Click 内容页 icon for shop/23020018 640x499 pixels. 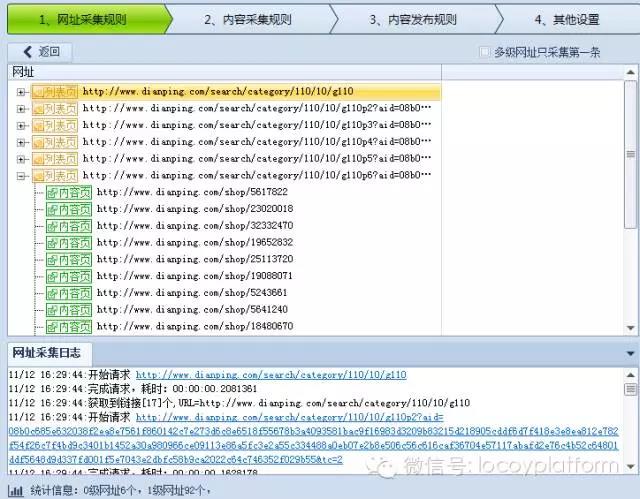(69, 209)
